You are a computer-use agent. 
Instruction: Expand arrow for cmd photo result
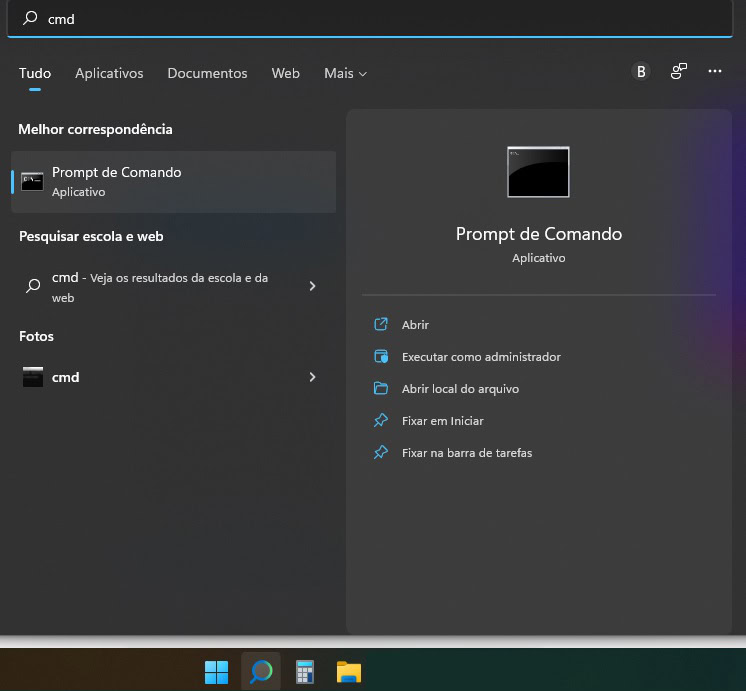(312, 377)
